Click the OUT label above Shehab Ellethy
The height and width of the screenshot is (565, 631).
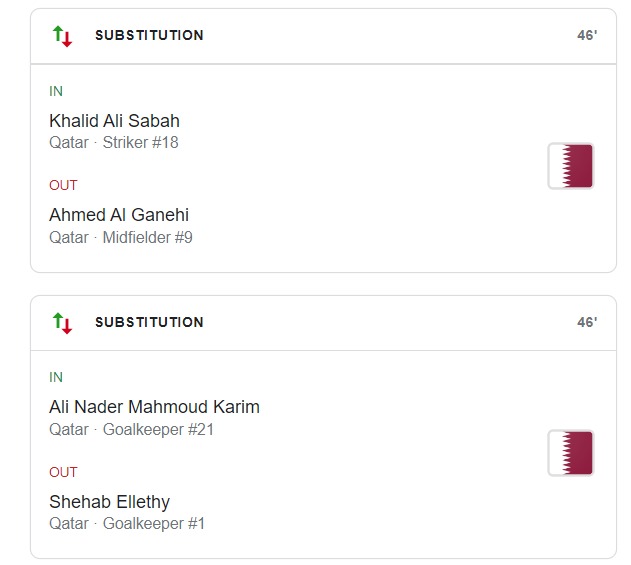point(63,472)
